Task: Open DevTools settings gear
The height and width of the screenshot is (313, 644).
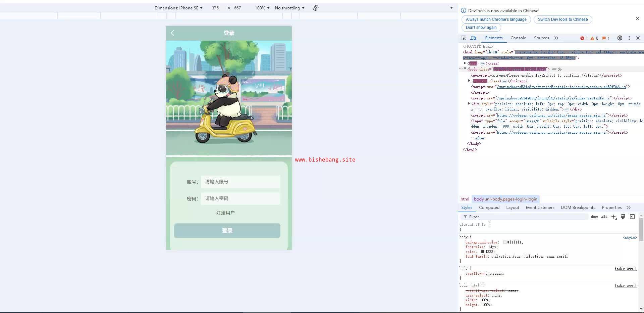Action: click(x=620, y=38)
